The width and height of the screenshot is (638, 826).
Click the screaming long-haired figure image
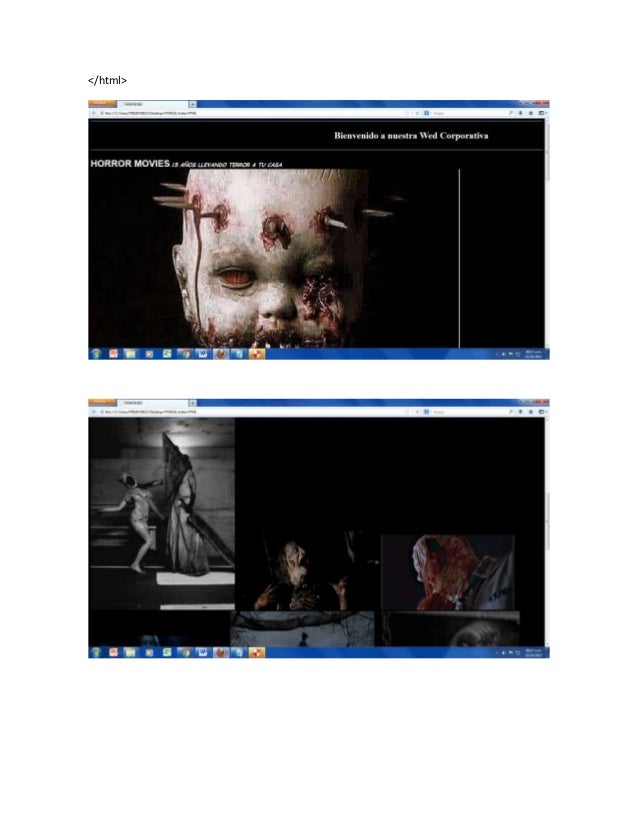point(308,571)
